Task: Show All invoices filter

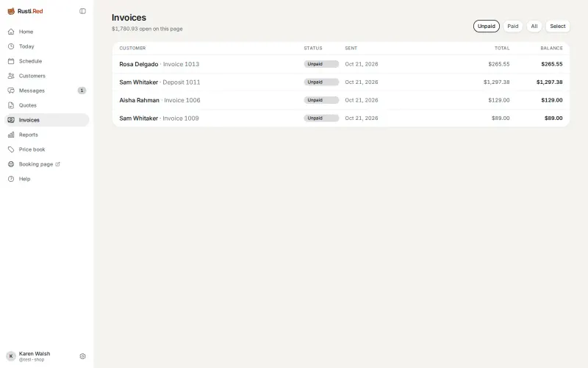Action: pyautogui.click(x=534, y=26)
